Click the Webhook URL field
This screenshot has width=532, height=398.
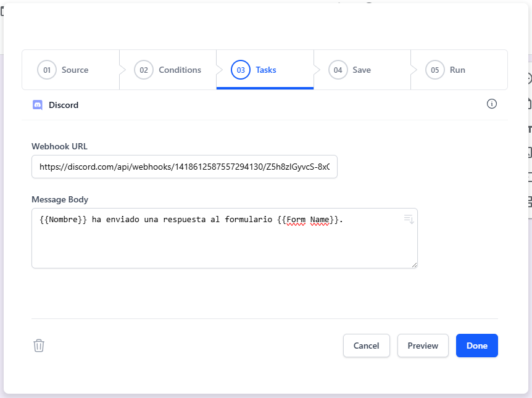pyautogui.click(x=185, y=167)
